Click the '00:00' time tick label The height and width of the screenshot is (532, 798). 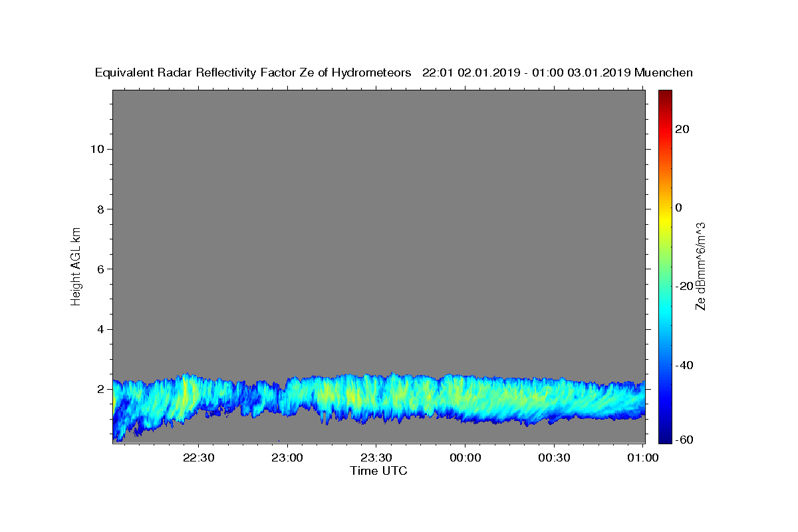pyautogui.click(x=465, y=458)
